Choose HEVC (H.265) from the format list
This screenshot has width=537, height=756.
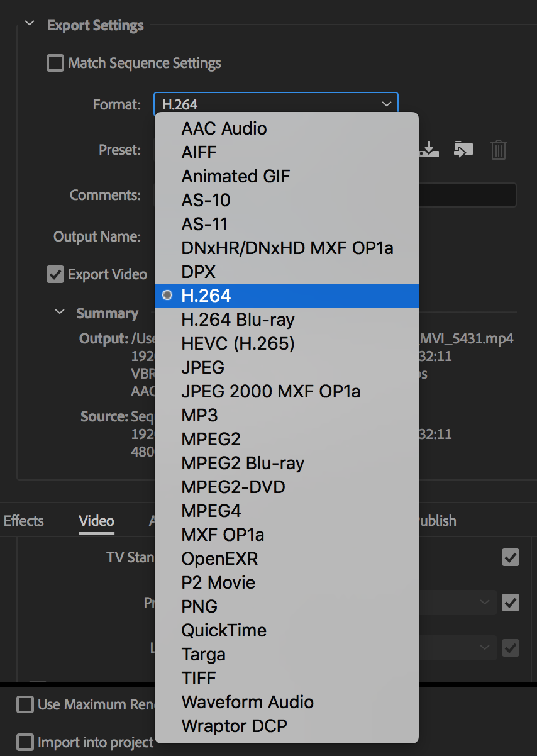(x=238, y=343)
